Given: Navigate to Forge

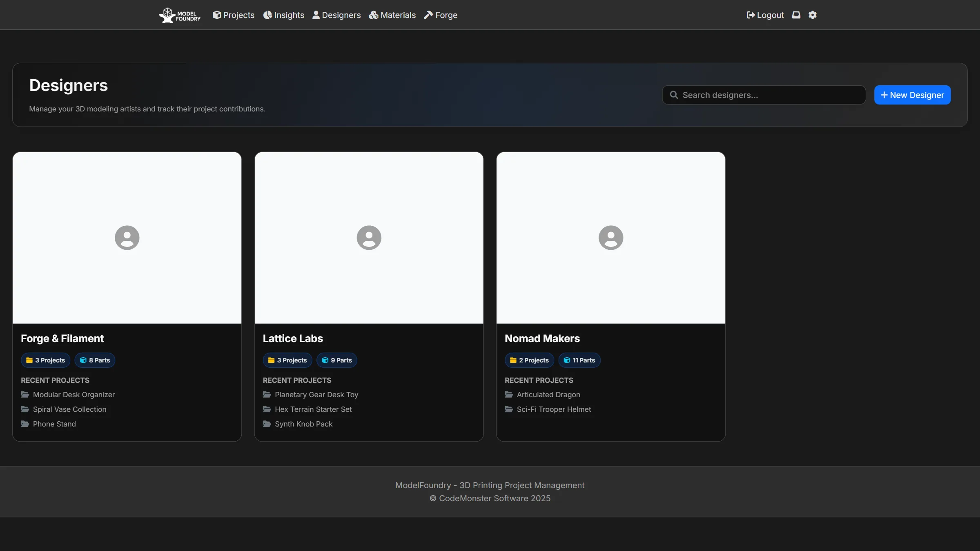Looking at the screenshot, I should pyautogui.click(x=441, y=15).
